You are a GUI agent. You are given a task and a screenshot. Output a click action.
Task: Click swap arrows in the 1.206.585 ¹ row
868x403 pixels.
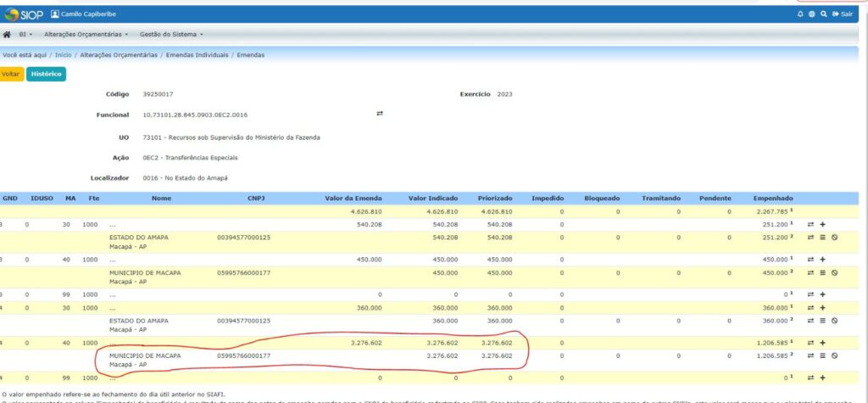[810, 343]
